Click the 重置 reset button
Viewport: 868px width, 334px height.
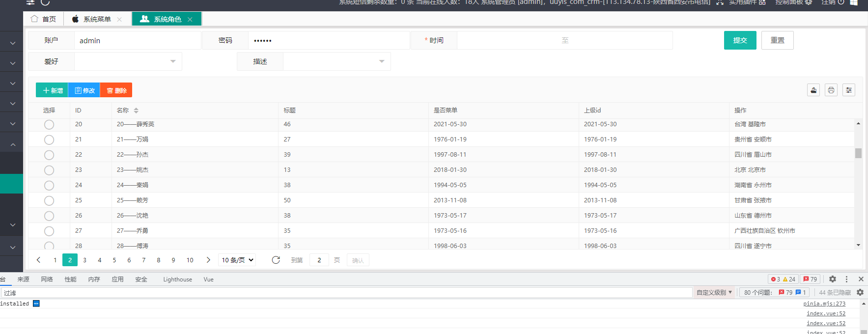point(778,40)
